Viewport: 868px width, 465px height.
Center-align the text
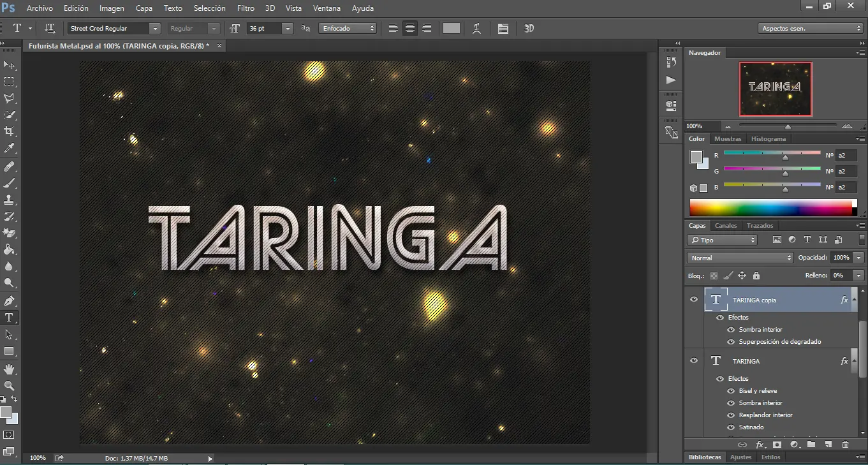coord(410,28)
